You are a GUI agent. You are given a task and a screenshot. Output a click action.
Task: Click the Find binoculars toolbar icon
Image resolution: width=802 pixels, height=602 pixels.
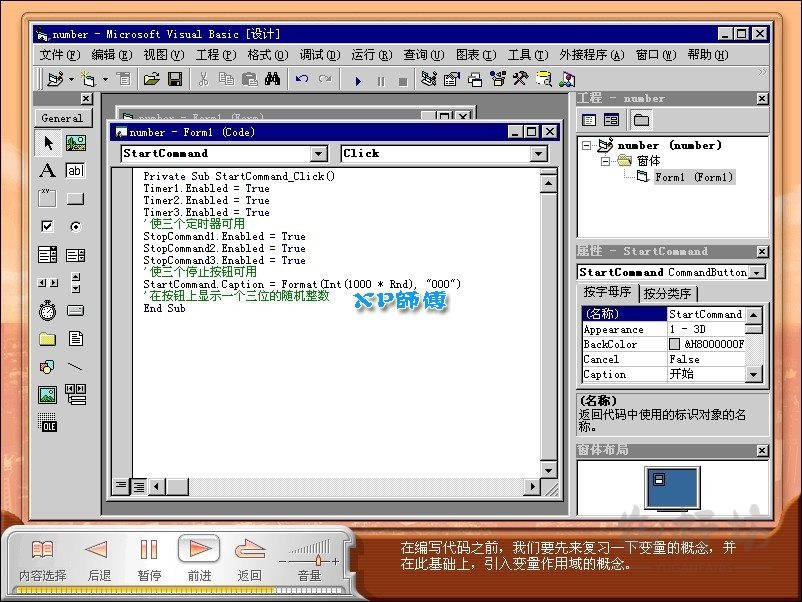tap(272, 79)
